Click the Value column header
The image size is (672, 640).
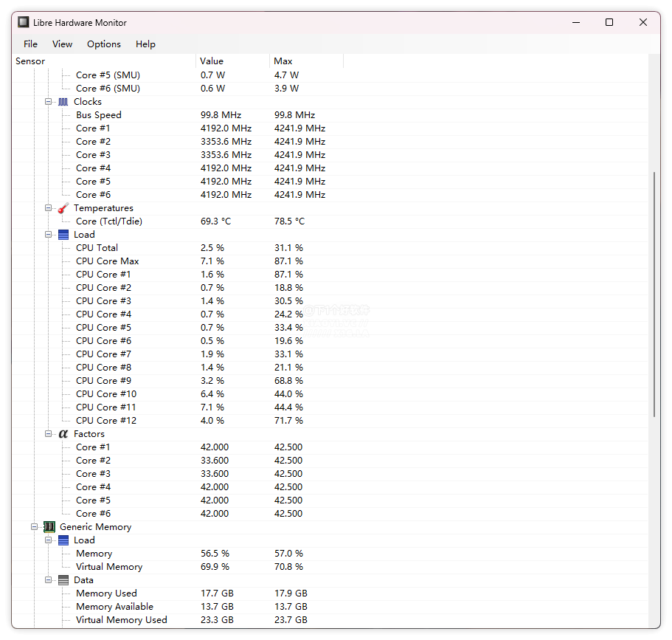click(x=232, y=61)
